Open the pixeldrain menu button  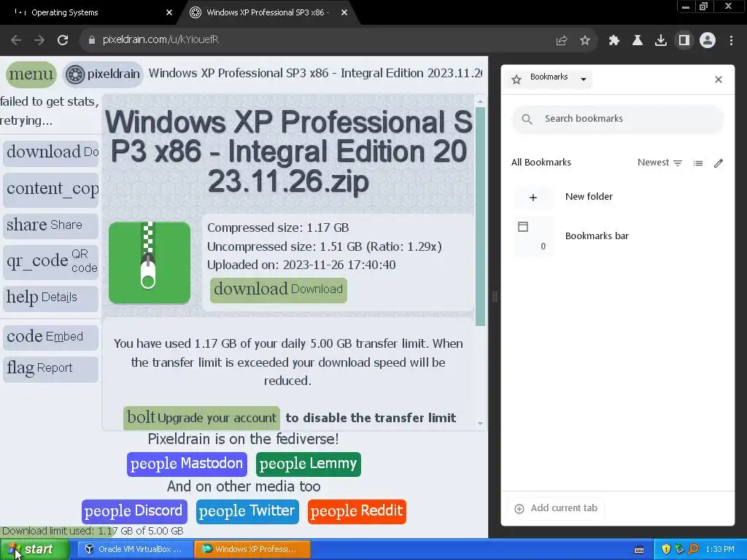(x=31, y=74)
